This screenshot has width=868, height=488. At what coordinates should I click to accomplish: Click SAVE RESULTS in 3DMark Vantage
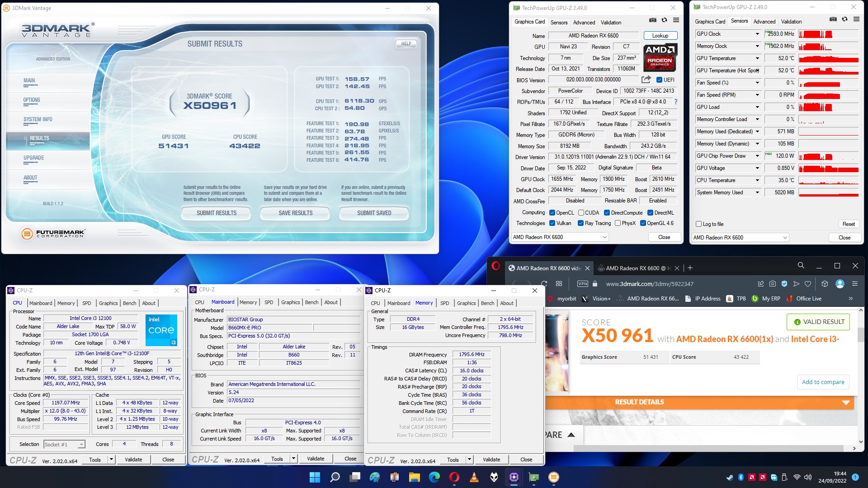pyautogui.click(x=295, y=213)
